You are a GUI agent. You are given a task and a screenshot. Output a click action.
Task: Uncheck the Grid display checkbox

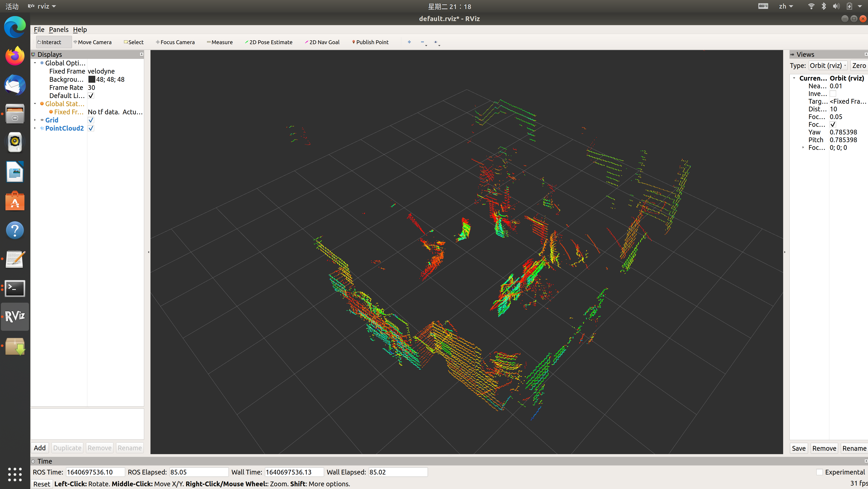(x=91, y=120)
